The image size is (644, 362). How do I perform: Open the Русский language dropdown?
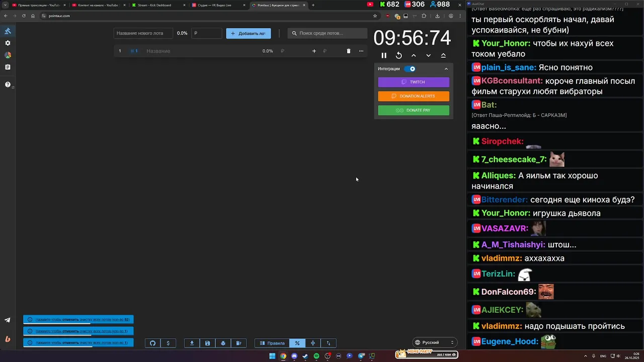(x=435, y=342)
